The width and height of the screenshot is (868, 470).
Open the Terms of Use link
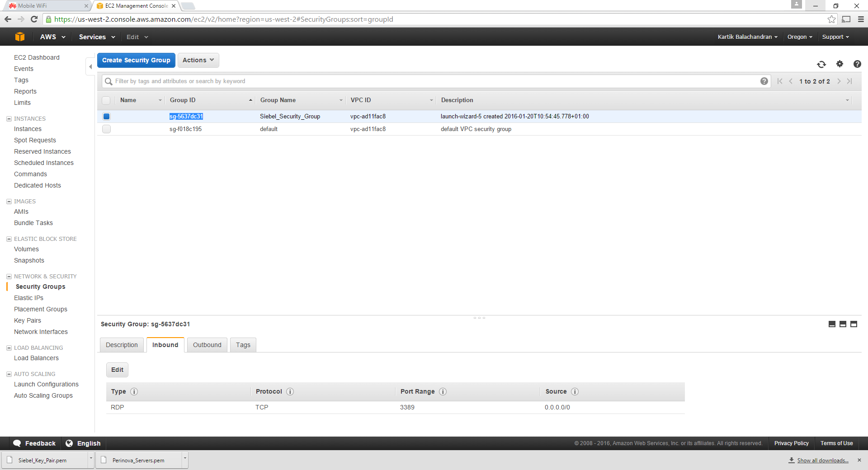pyautogui.click(x=836, y=443)
